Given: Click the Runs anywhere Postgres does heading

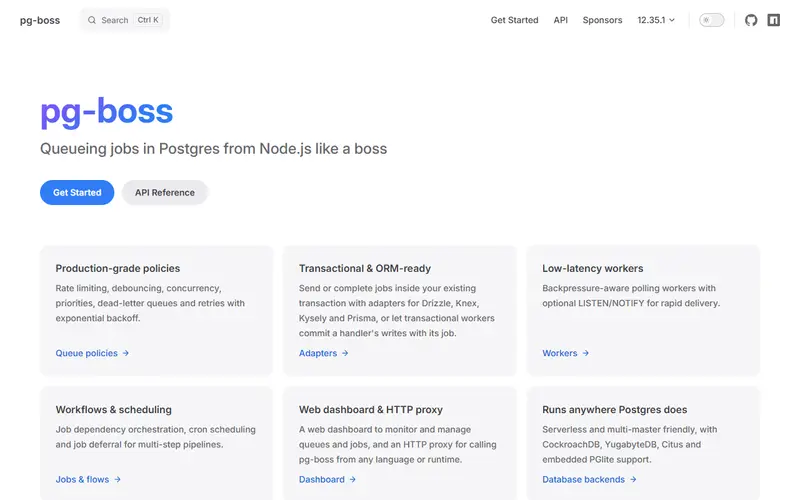Looking at the screenshot, I should [x=615, y=410].
